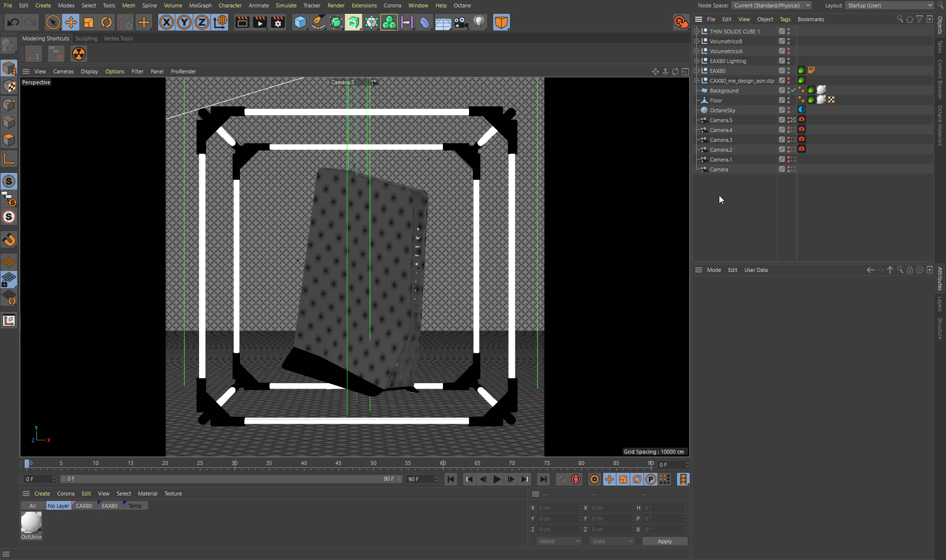This screenshot has width=946, height=560.
Task: Enable Snap from left sidebar
Action: tap(9, 181)
